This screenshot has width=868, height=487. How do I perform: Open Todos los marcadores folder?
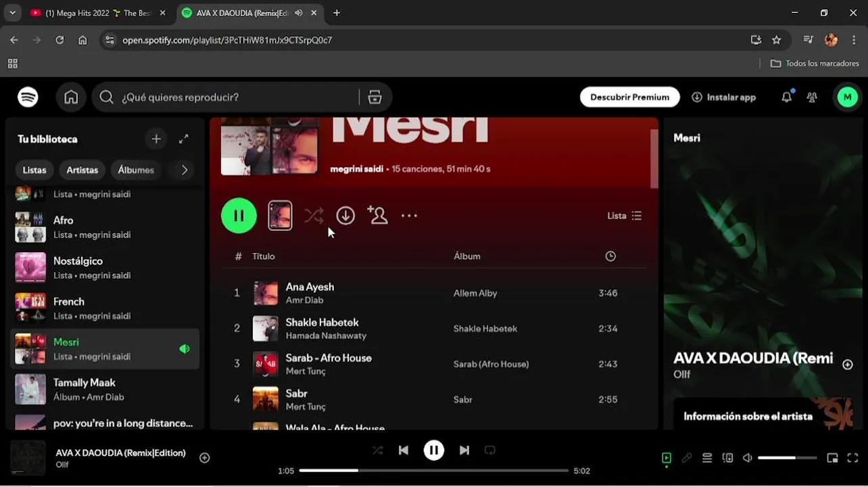[815, 63]
